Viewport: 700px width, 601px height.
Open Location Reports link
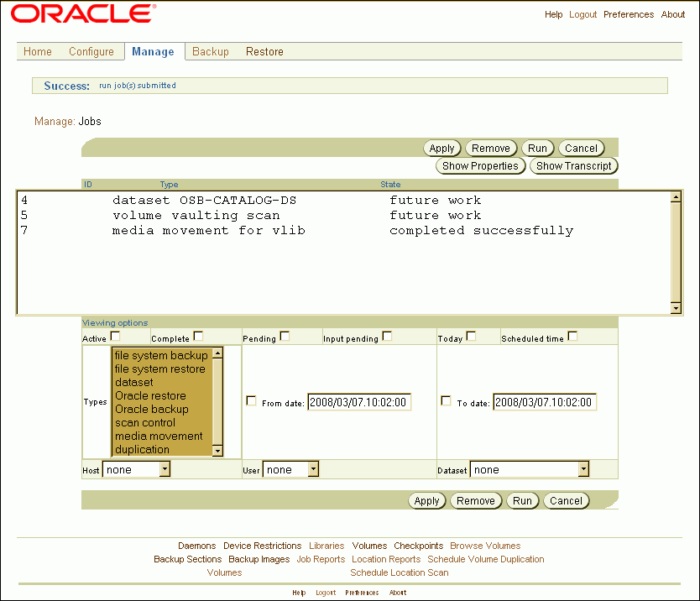tap(386, 559)
